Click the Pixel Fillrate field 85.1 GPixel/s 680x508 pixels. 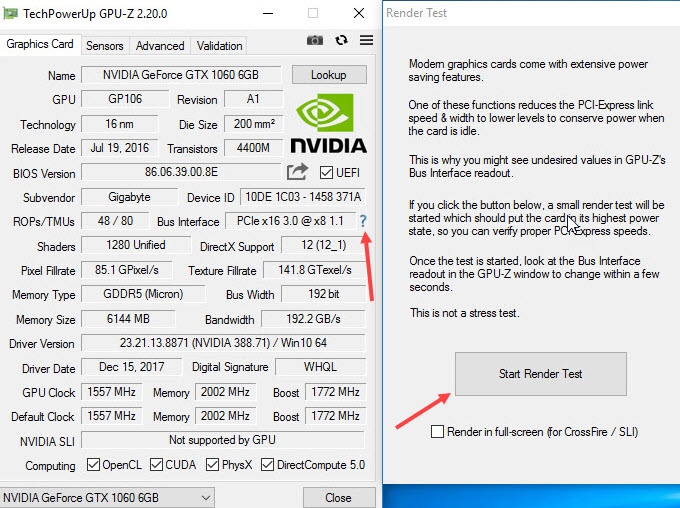pos(127,270)
